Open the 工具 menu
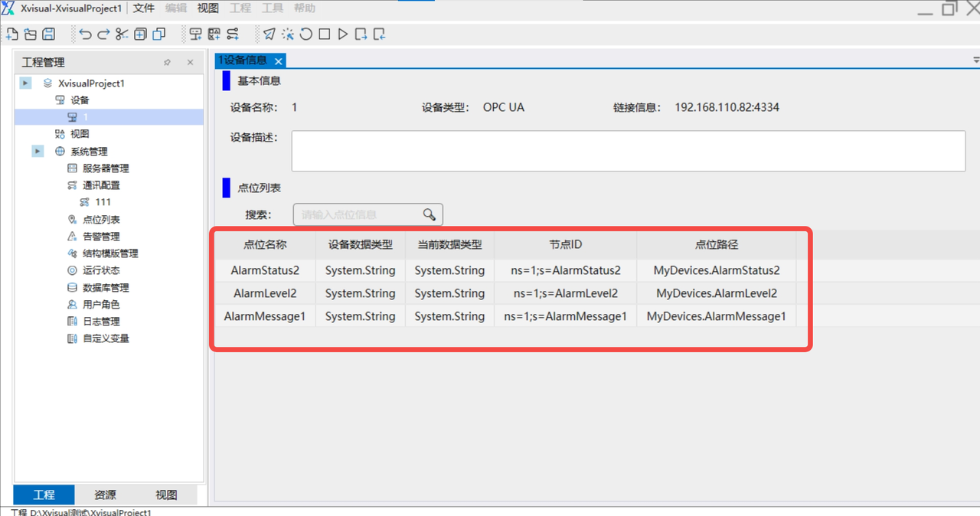Viewport: 980px width, 516px height. point(273,8)
